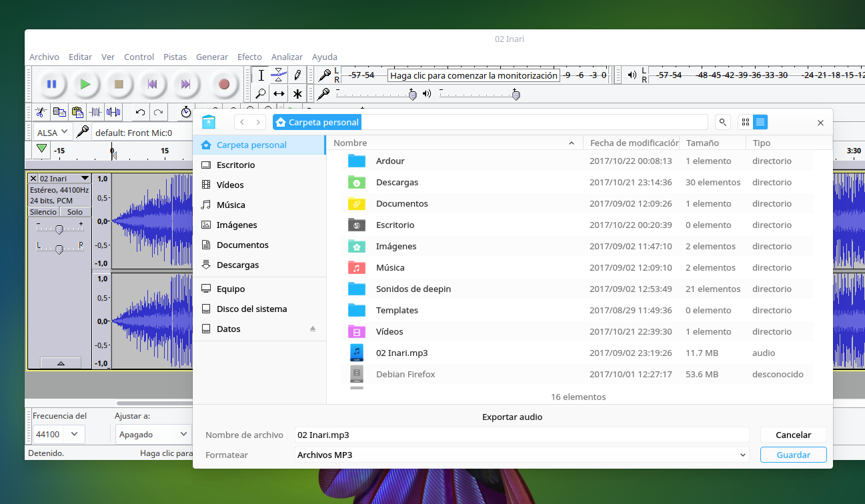
Task: Choose the Zoom magnifier tool
Action: tap(261, 93)
